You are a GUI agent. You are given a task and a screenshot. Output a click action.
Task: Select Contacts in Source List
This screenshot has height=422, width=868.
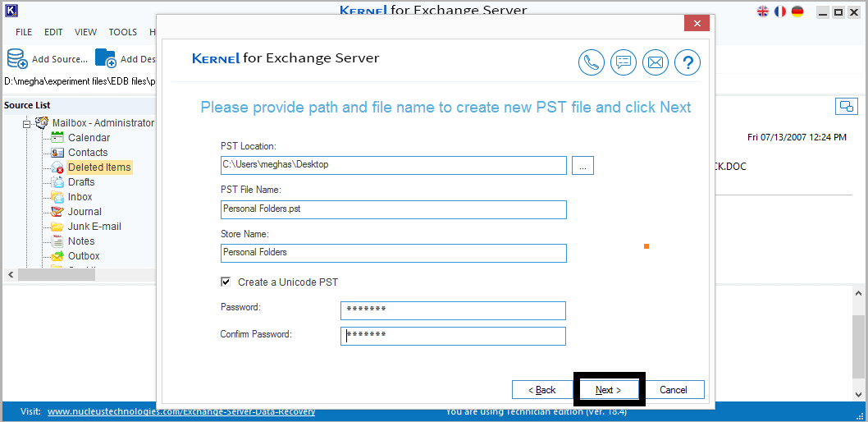click(x=88, y=152)
